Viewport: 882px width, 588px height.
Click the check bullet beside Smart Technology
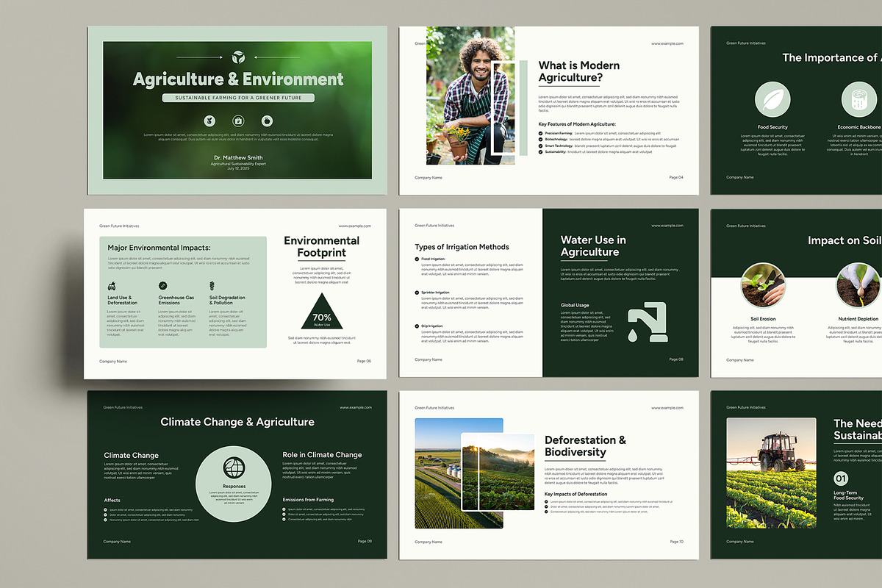pyautogui.click(x=541, y=146)
